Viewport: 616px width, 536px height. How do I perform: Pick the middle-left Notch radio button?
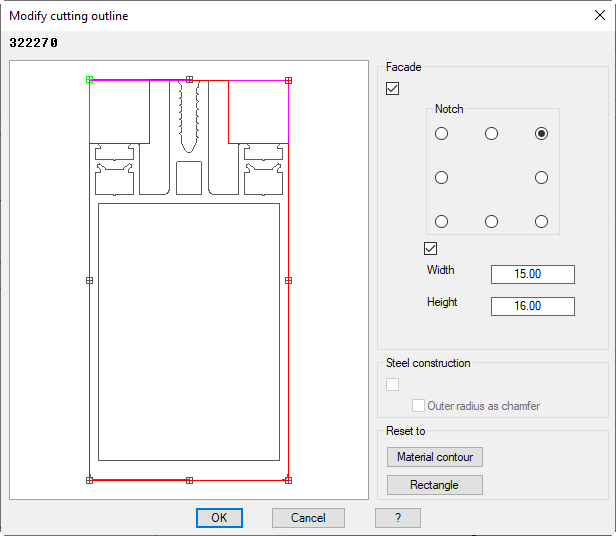coord(441,178)
